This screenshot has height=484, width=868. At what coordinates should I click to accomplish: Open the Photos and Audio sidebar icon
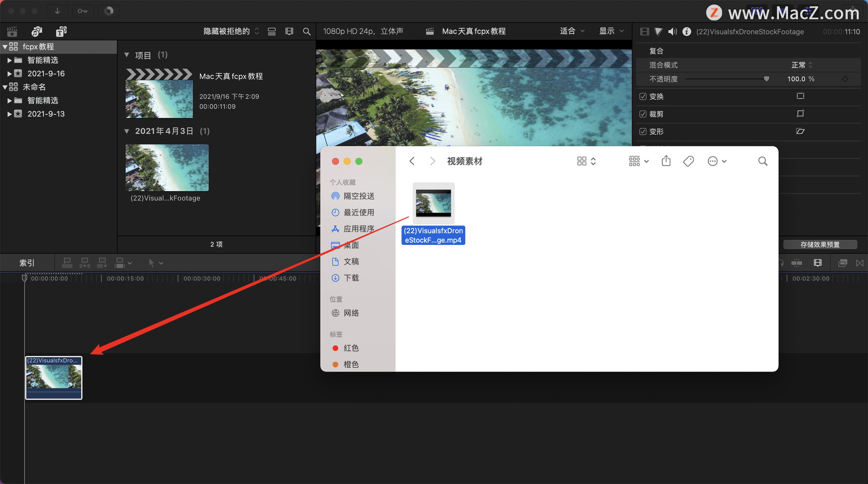click(x=37, y=32)
